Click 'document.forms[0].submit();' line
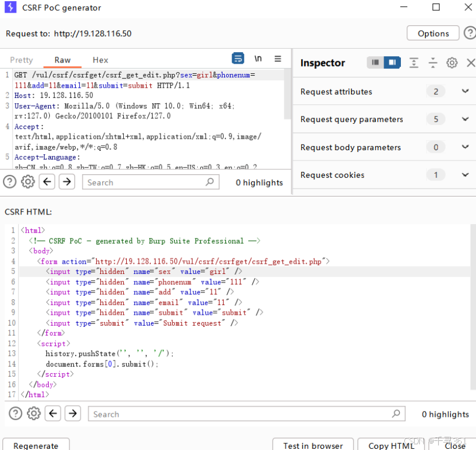 tap(102, 364)
